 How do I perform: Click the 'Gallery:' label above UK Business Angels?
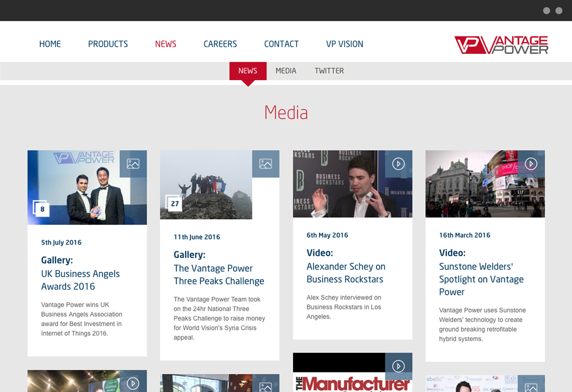[57, 260]
